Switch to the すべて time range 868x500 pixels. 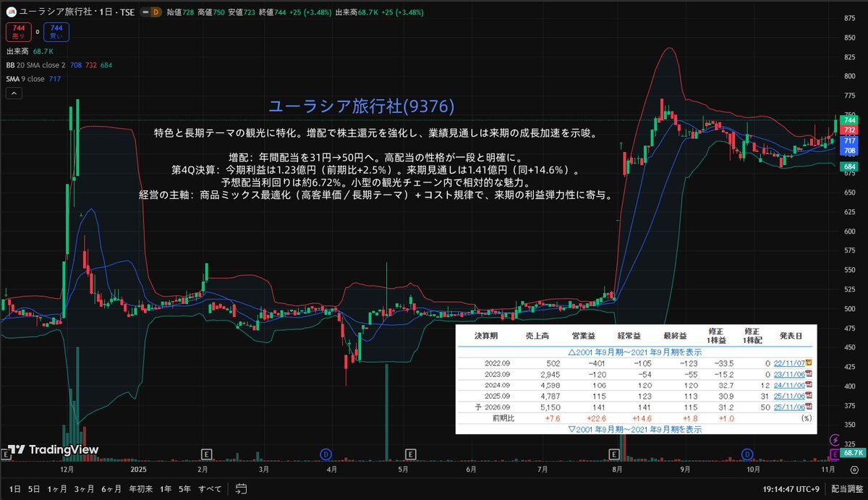[210, 489]
